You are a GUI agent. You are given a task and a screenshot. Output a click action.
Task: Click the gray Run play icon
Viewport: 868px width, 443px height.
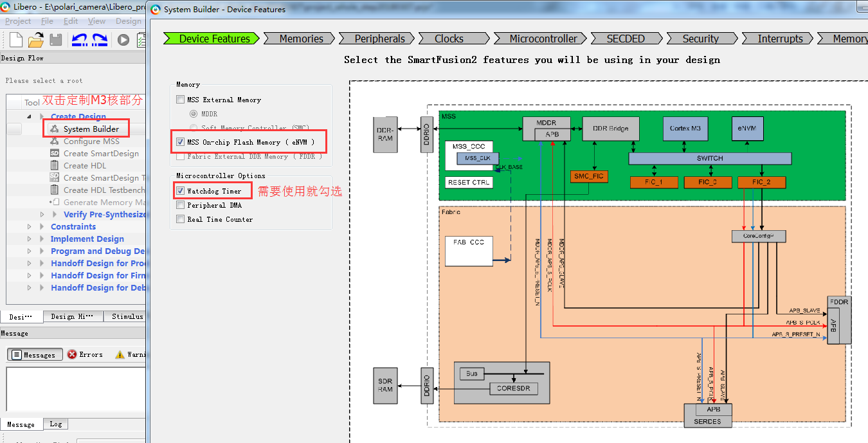point(124,39)
